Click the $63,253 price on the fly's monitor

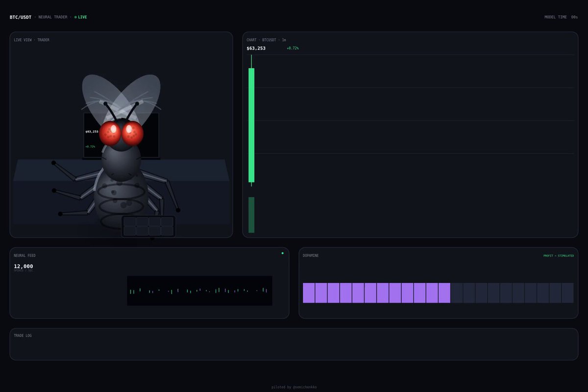tap(92, 132)
